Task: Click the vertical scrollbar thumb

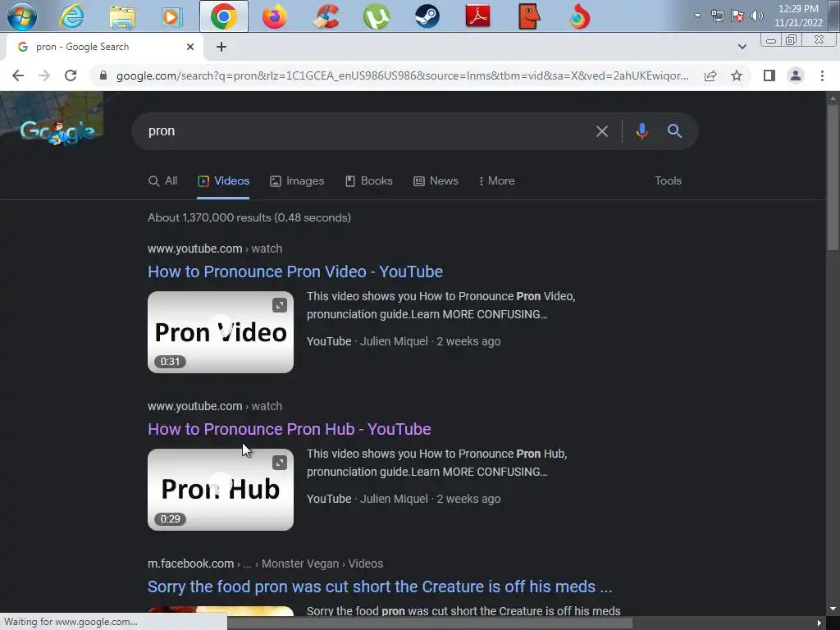Action: pyautogui.click(x=833, y=177)
